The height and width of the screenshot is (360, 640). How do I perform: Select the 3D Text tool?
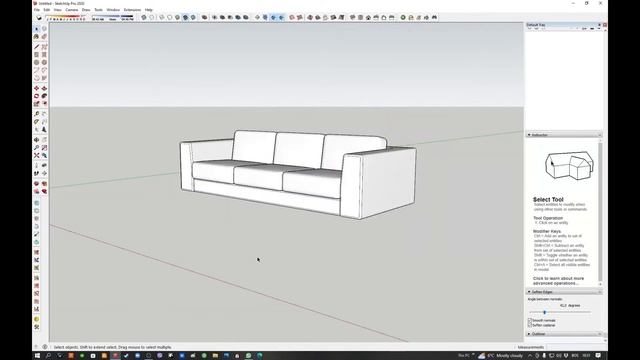(x=44, y=130)
